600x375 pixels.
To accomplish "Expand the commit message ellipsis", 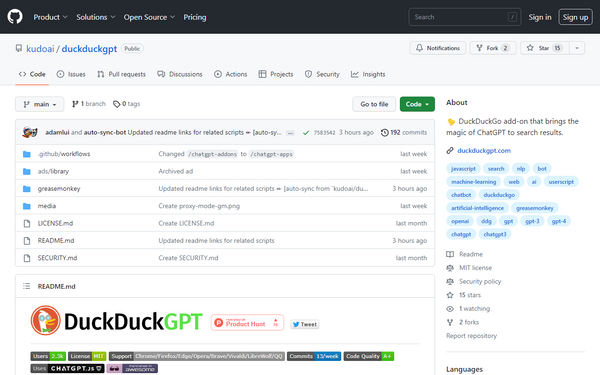I will tap(290, 133).
